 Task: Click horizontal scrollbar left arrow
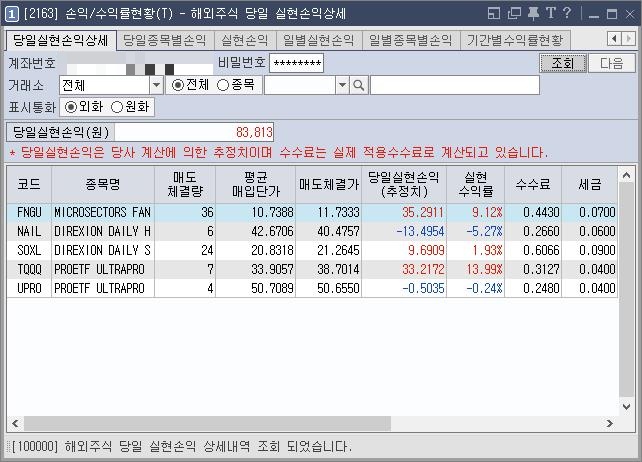coord(15,424)
